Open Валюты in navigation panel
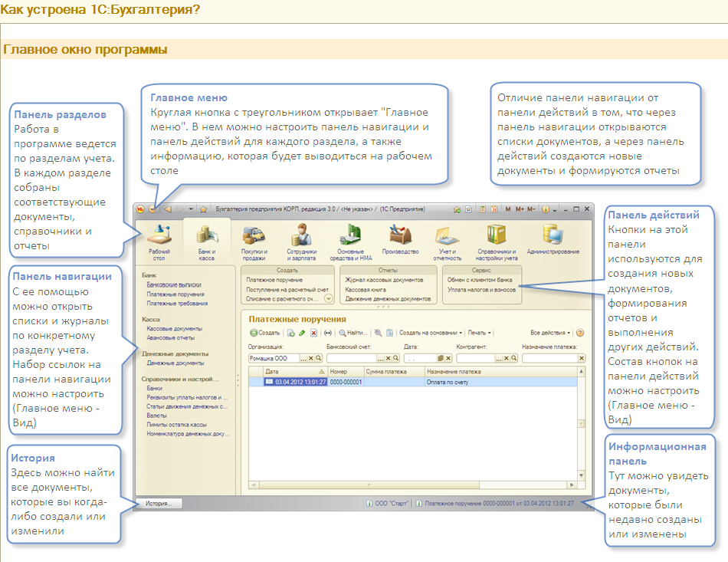The width and height of the screenshot is (728, 562). pyautogui.click(x=156, y=416)
